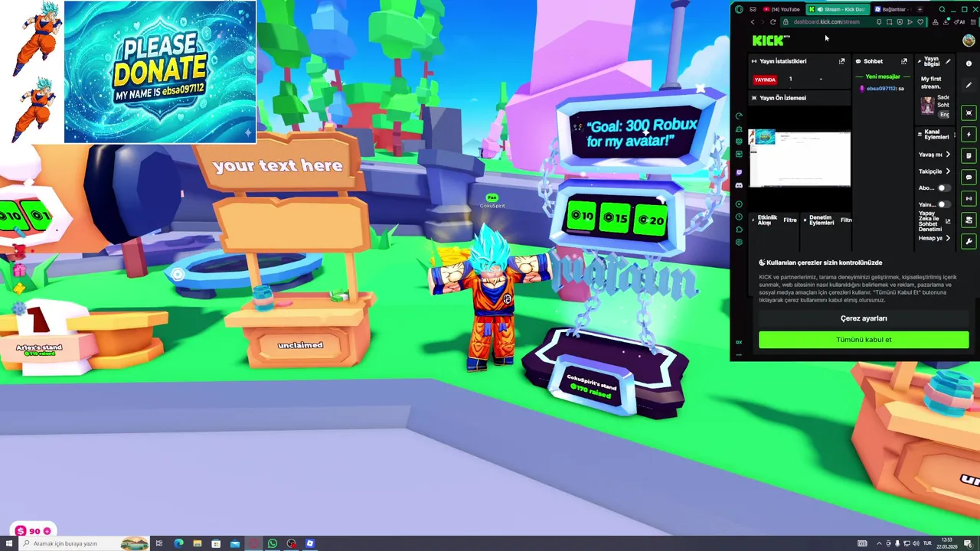Click the focus frame icon in Kick right rail

(x=969, y=112)
